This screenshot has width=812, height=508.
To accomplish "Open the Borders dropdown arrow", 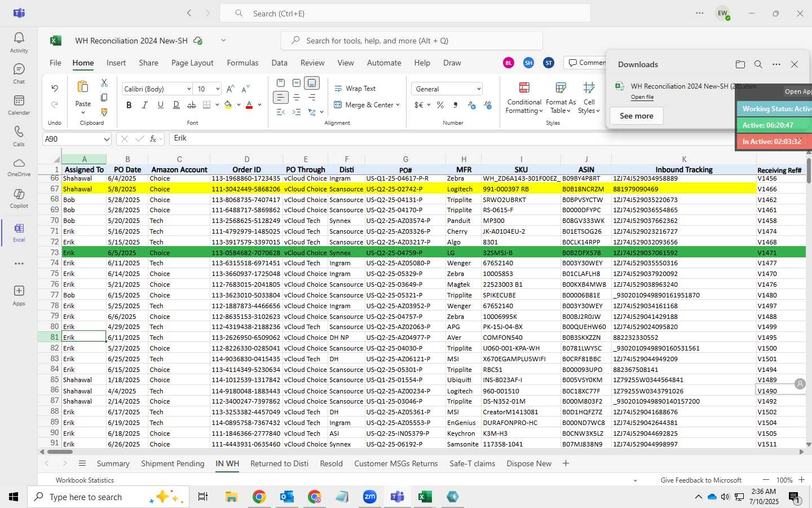I will click(217, 105).
